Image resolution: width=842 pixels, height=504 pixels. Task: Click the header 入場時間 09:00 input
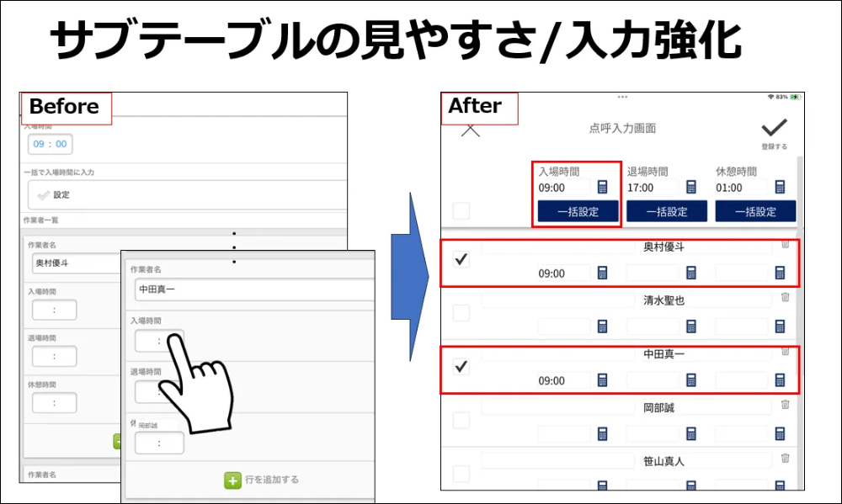[564, 188]
